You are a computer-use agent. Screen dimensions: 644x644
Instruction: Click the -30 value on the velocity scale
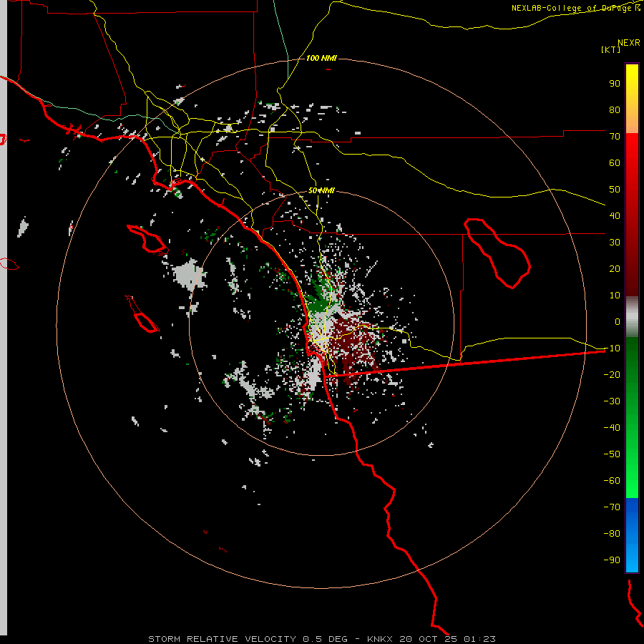coord(612,401)
